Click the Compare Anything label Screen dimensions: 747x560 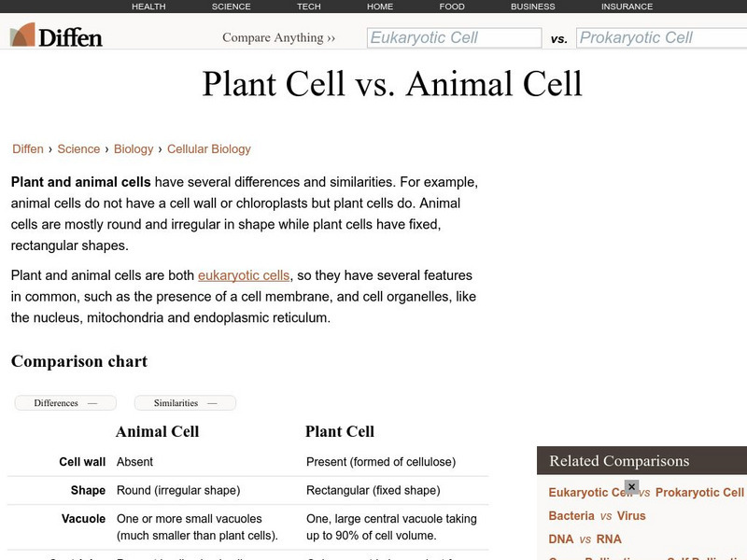[x=278, y=38]
